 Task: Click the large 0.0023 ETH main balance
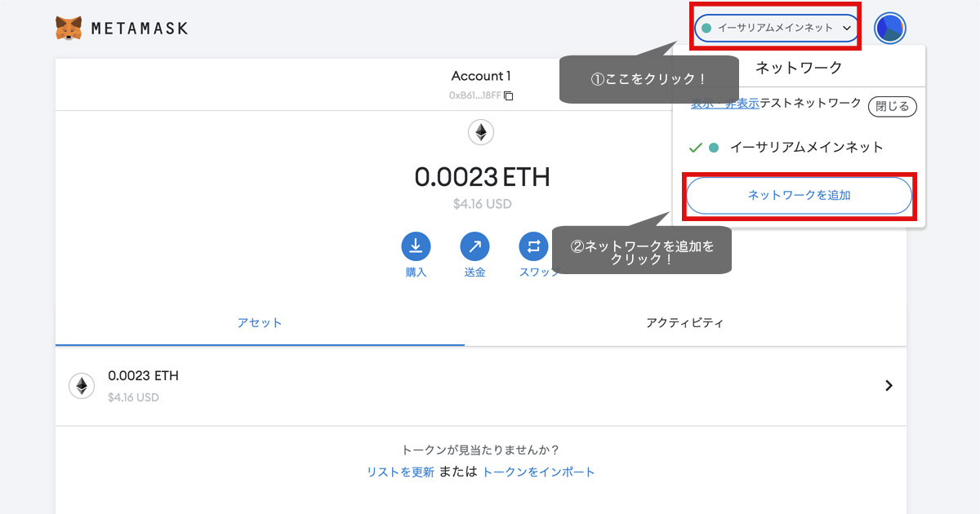coord(482,176)
